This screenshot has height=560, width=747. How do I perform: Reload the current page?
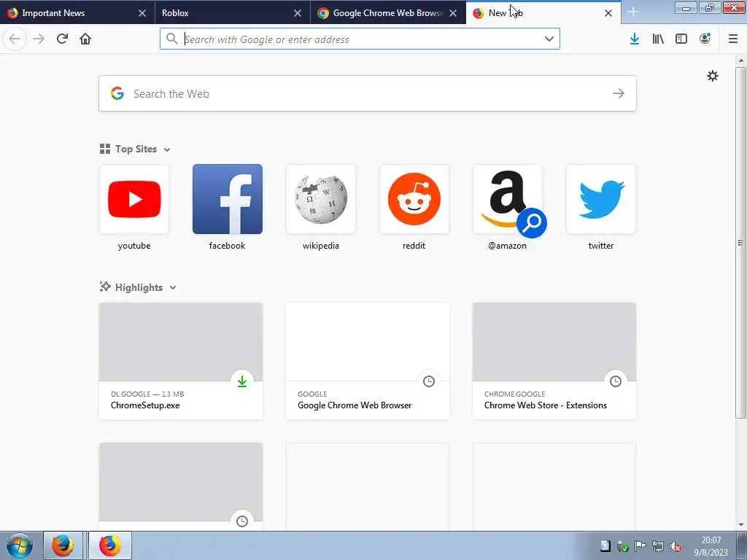(x=62, y=39)
